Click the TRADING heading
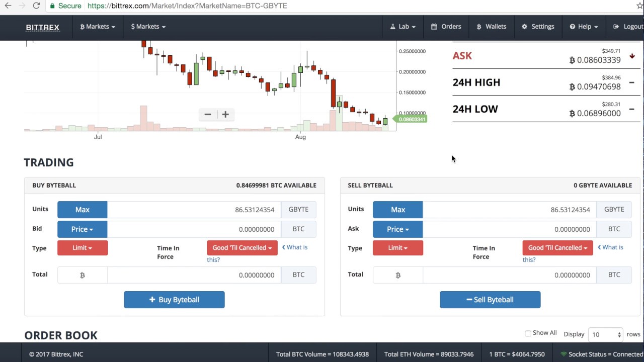644x362 pixels. pos(49,162)
